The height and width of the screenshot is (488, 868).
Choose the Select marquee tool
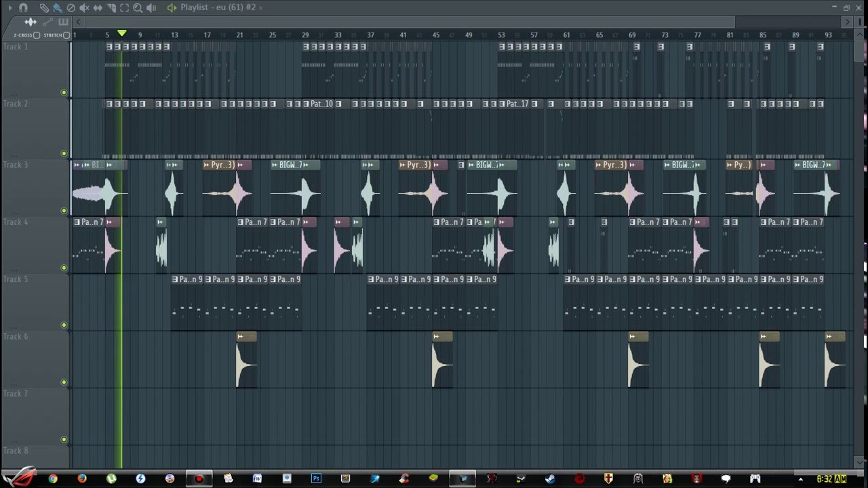pyautogui.click(x=124, y=7)
